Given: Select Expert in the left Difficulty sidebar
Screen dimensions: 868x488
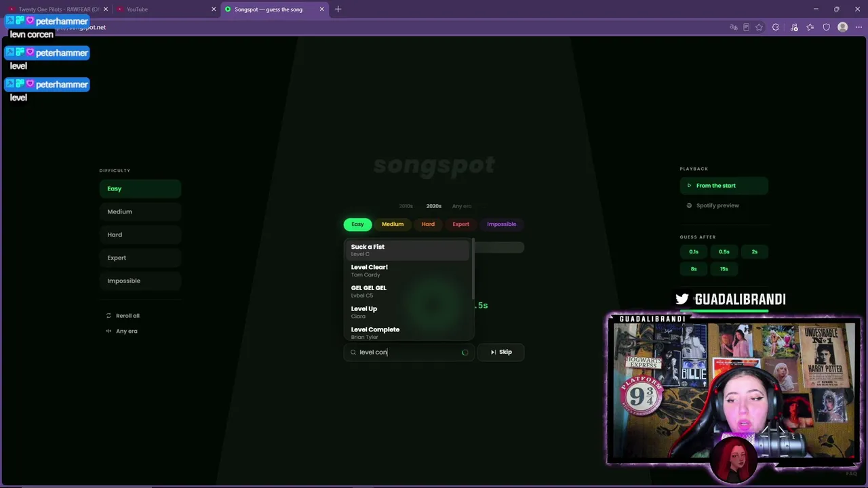Looking at the screenshot, I should [x=140, y=258].
